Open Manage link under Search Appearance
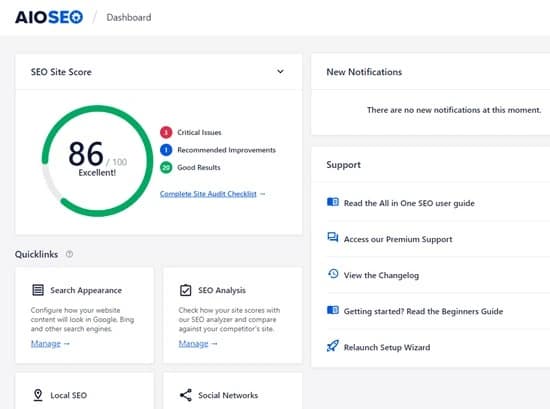The width and height of the screenshot is (550, 409). pos(46,343)
